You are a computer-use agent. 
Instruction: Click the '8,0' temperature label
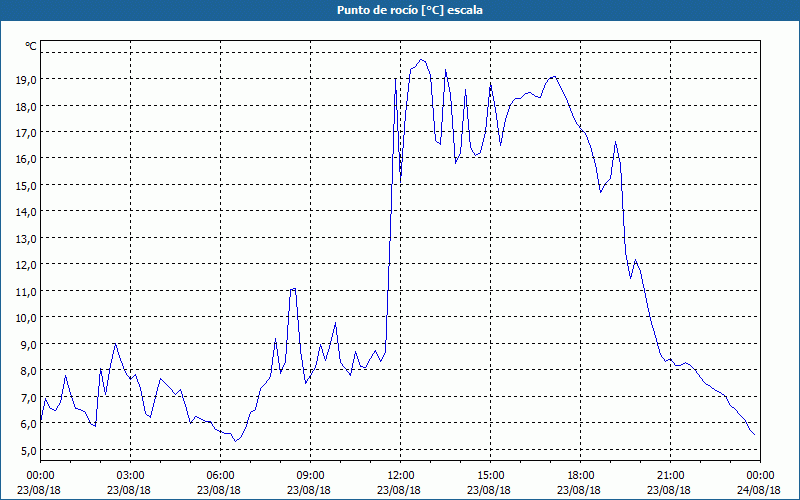pyautogui.click(x=29, y=371)
